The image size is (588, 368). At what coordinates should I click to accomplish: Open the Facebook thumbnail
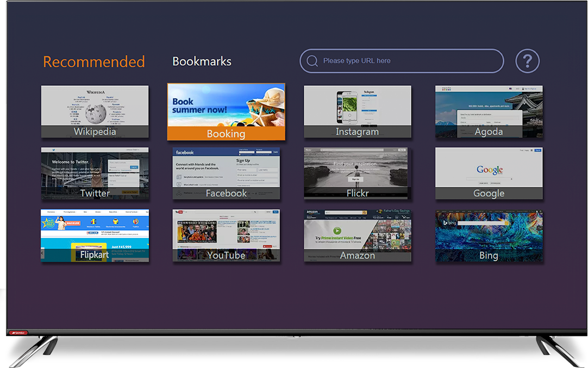[226, 173]
